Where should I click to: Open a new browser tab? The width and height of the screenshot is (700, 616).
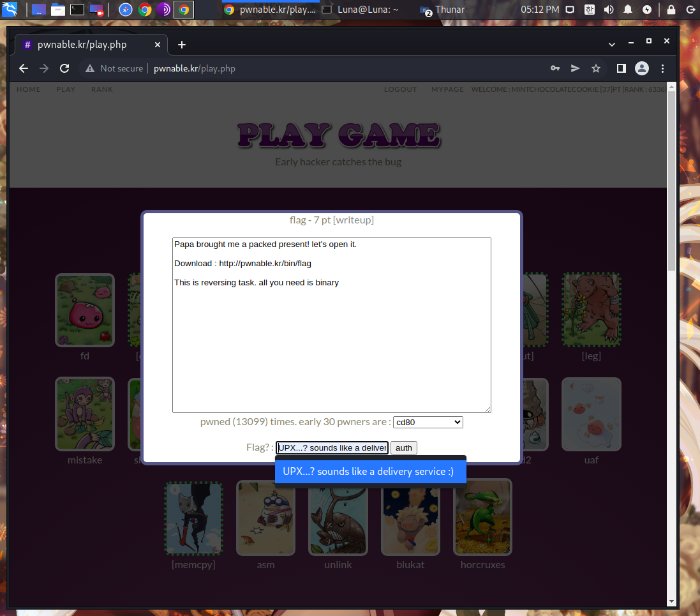(182, 45)
